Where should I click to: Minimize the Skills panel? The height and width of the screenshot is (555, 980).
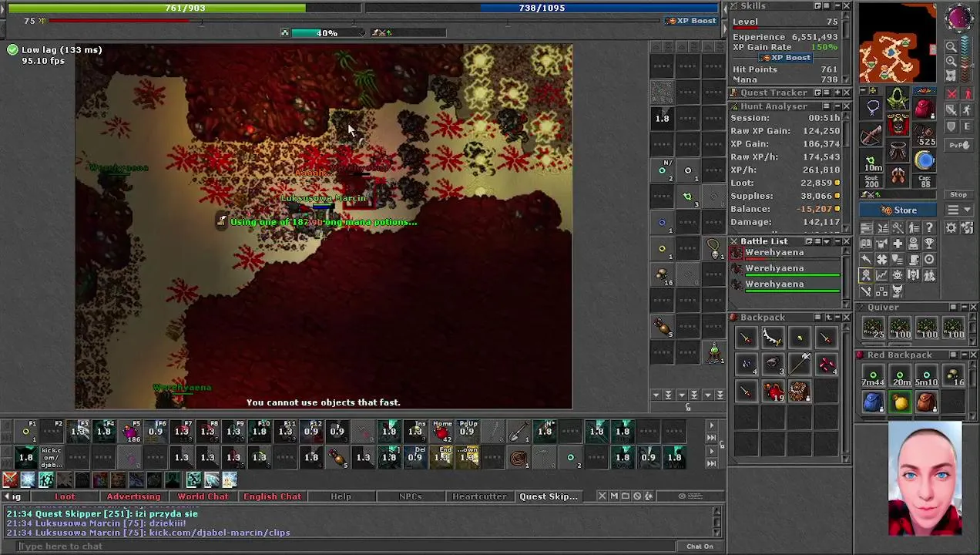tap(837, 6)
